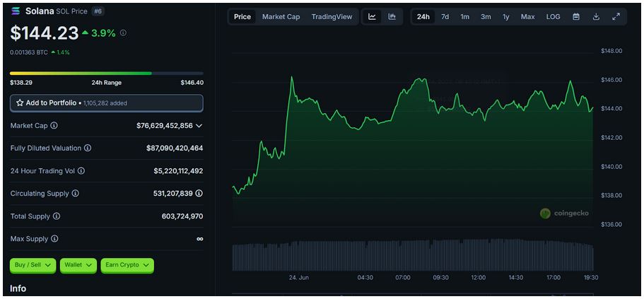Click the volume bars below the chart
The width and height of the screenshot is (644, 299).
point(413,255)
